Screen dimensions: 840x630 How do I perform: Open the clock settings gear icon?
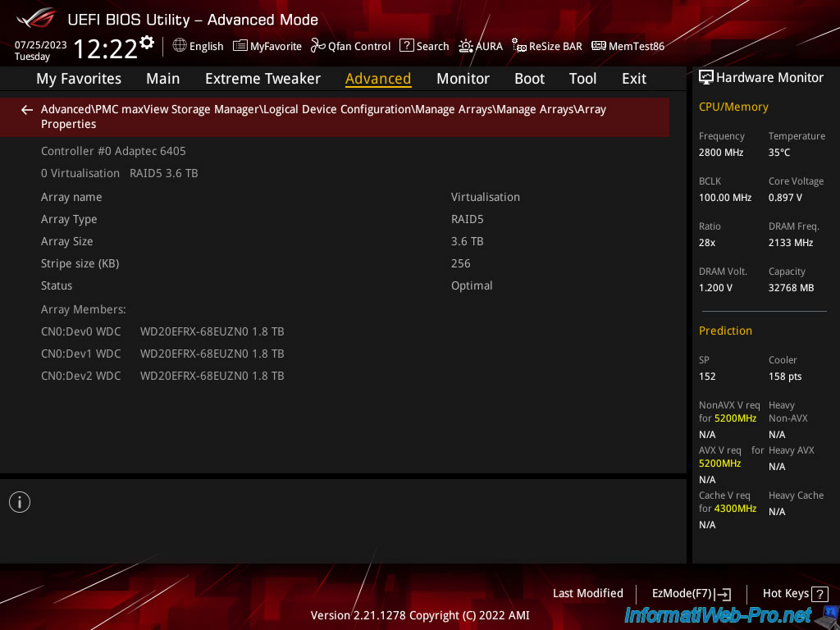[x=147, y=43]
